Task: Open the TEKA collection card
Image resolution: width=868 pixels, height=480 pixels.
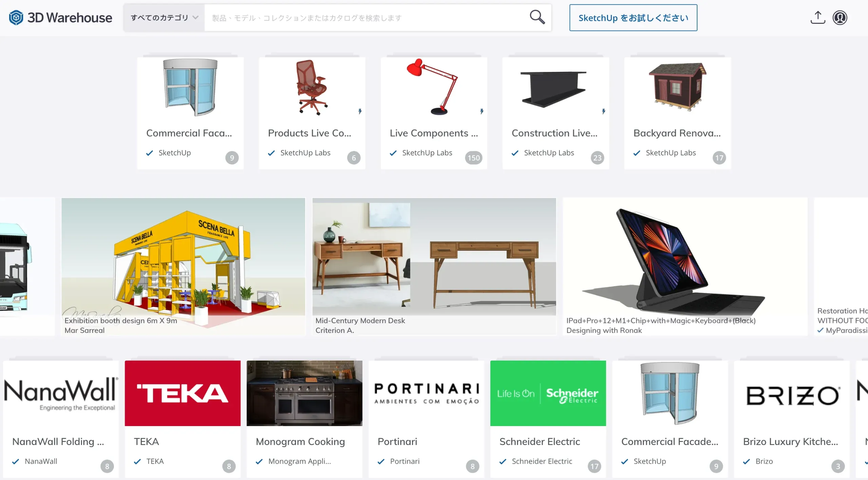Action: (x=182, y=419)
